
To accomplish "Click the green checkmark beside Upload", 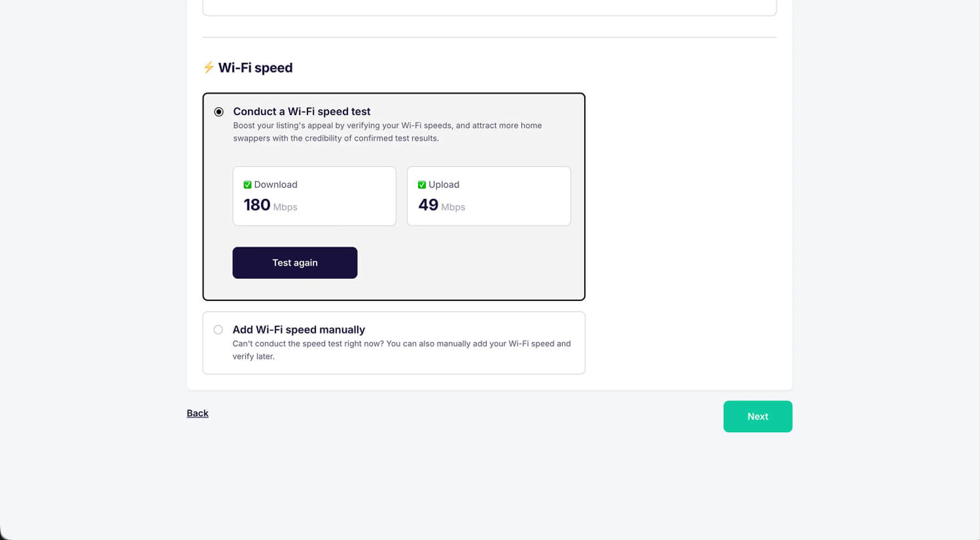I will coord(421,184).
